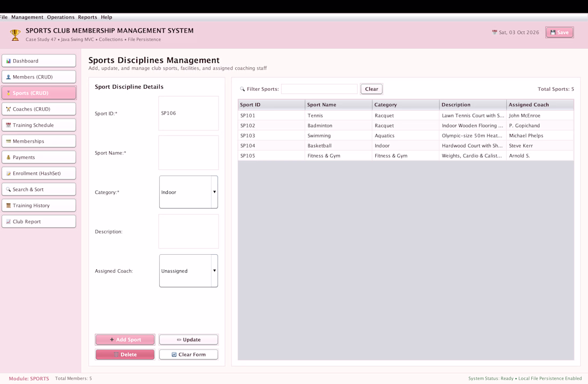588x384 pixels.
Task: Click the Enrollment (HashSet) note icon
Action: [x=8, y=174]
